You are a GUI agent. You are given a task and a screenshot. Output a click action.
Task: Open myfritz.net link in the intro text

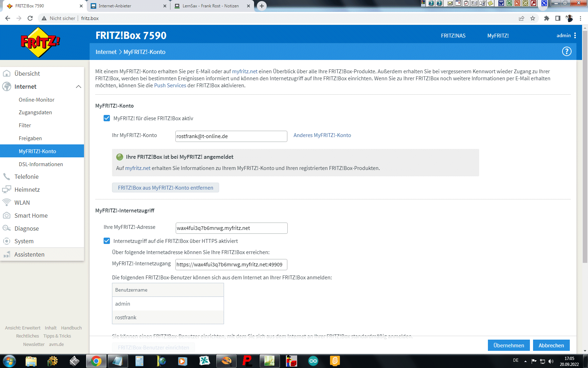pos(245,71)
